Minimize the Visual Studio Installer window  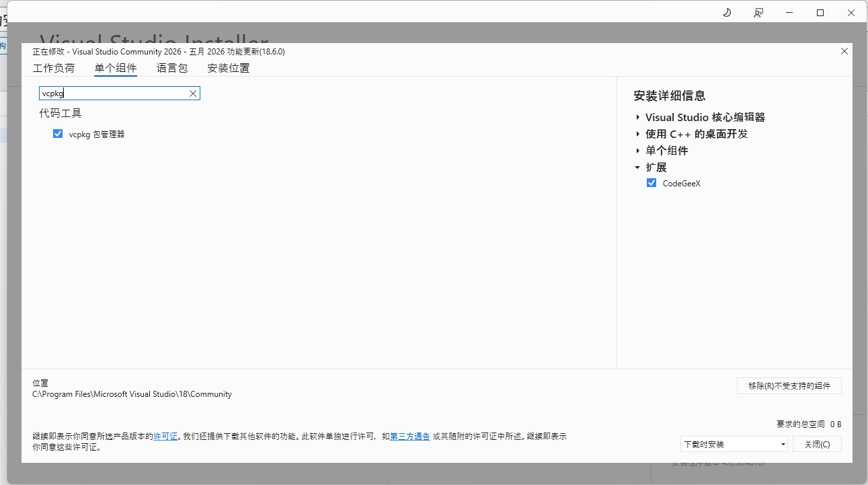coord(789,13)
